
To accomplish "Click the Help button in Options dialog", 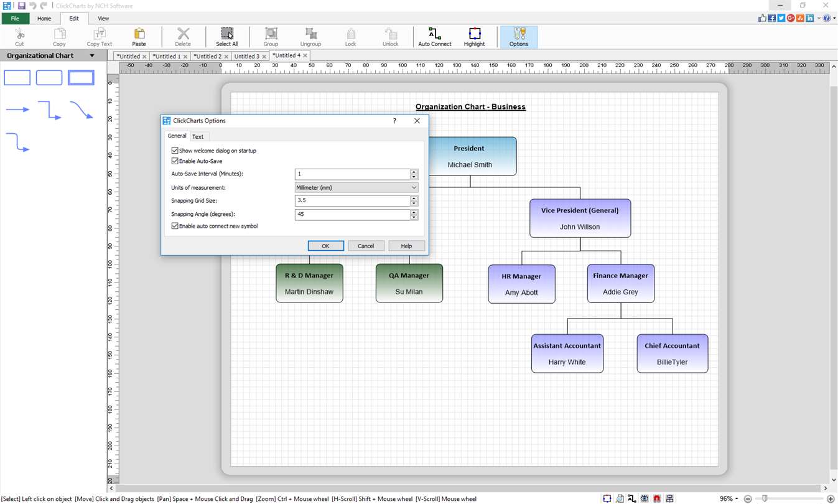I will coord(406,246).
